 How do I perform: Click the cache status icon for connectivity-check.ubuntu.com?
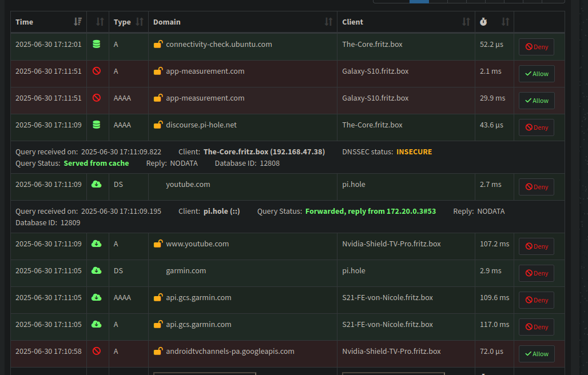96,44
